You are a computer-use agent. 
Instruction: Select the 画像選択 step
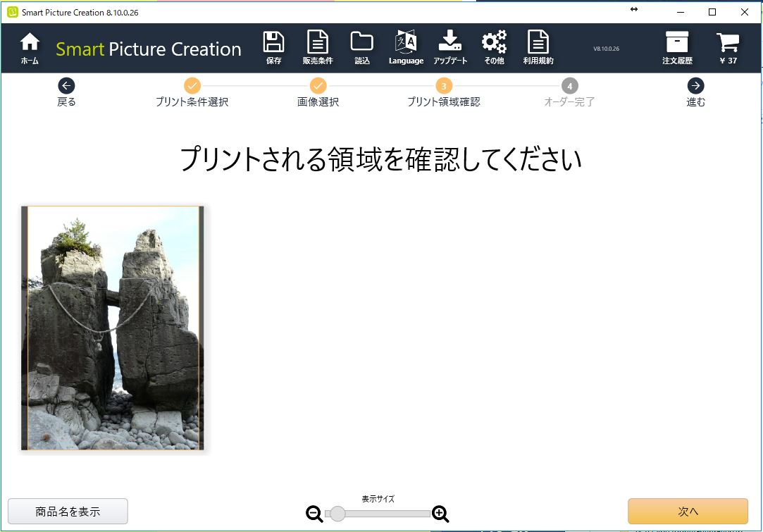pos(318,86)
